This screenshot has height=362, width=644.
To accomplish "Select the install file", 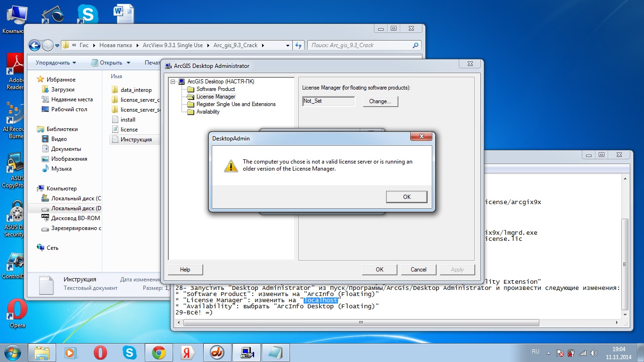I will [128, 120].
